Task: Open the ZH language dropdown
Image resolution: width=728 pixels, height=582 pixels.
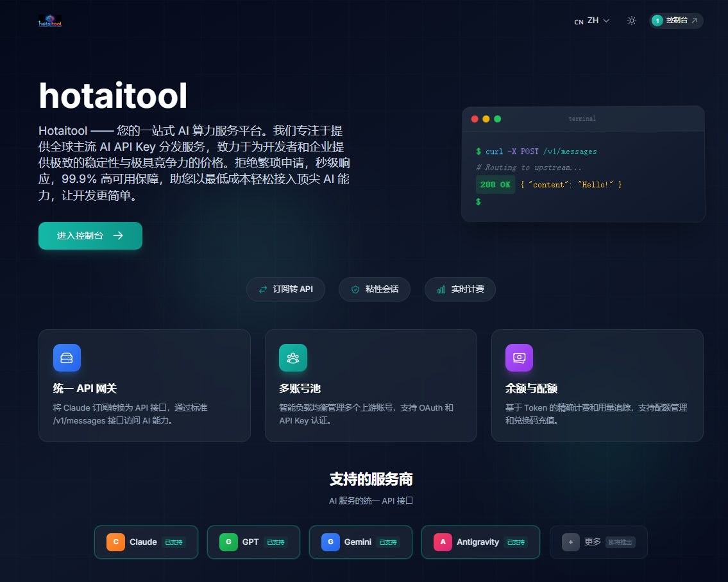Action: (591, 21)
